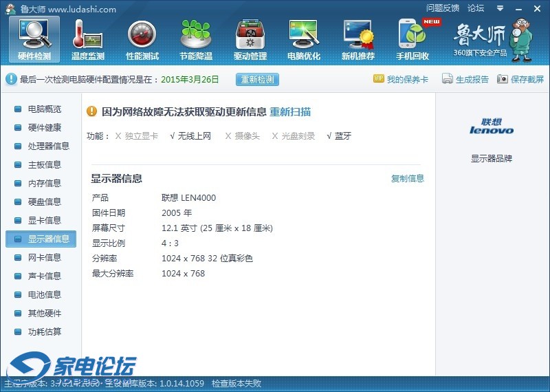Click the 检查版本失败 status text
Viewport: 550px width, 392px height.
point(236,383)
